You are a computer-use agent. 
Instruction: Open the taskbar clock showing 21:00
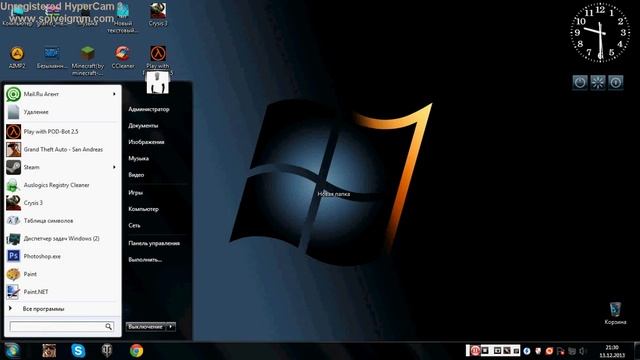(x=612, y=351)
